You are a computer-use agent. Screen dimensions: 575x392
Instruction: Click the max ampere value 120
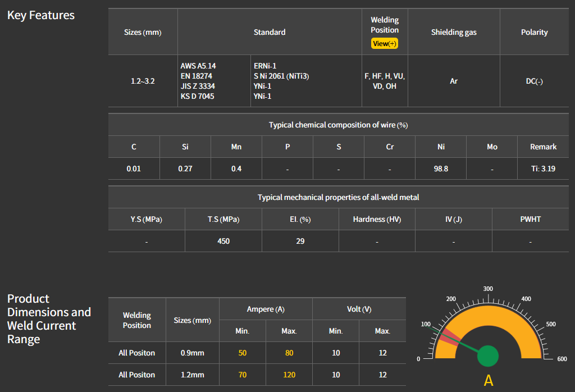pyautogui.click(x=289, y=375)
